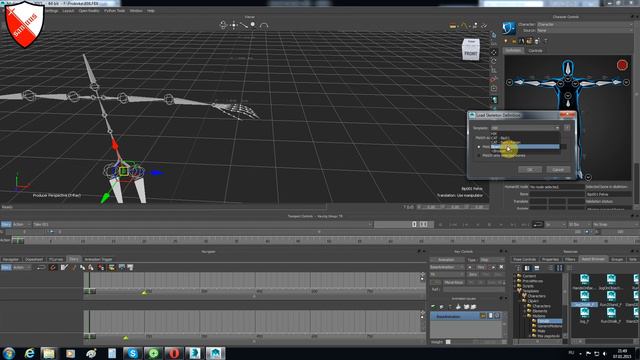
Task: Open the Window menu
Action: (x=136, y=11)
